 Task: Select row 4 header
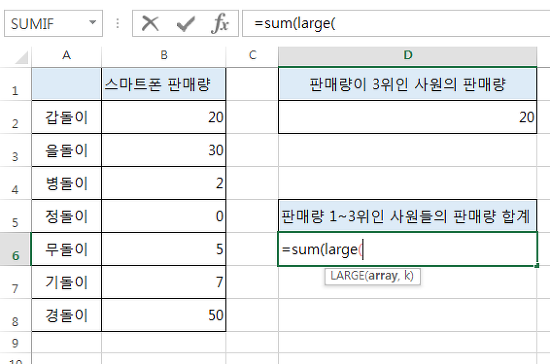point(15,183)
